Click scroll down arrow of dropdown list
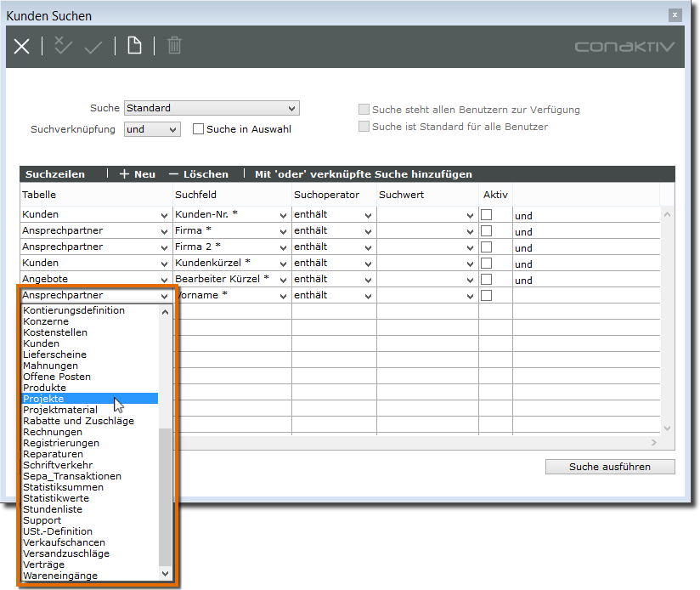This screenshot has width=700, height=590. (x=165, y=574)
